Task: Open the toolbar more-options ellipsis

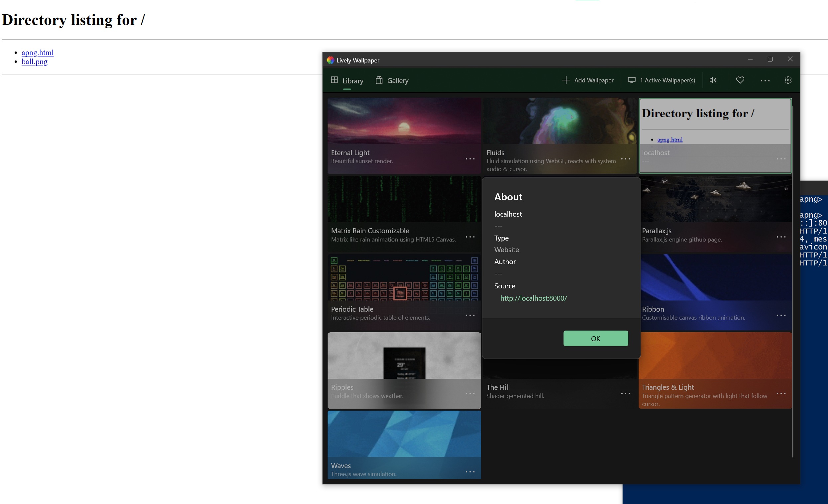Action: click(765, 81)
